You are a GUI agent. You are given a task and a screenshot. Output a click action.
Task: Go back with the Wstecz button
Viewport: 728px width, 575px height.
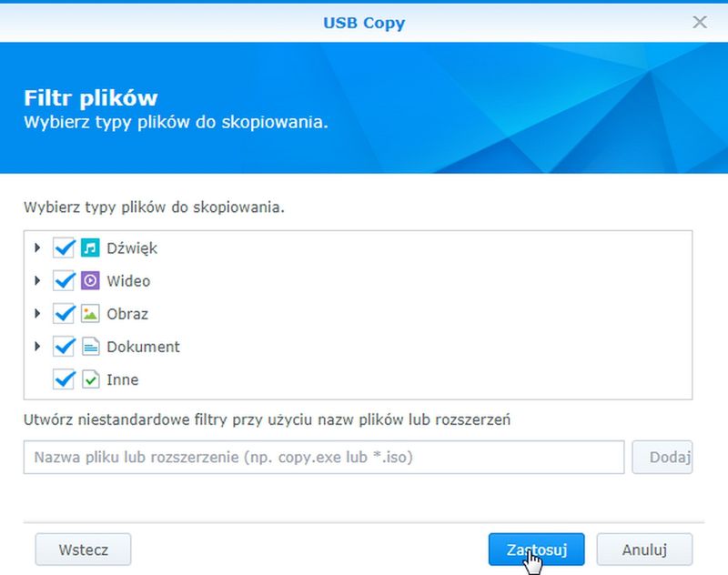coord(83,550)
